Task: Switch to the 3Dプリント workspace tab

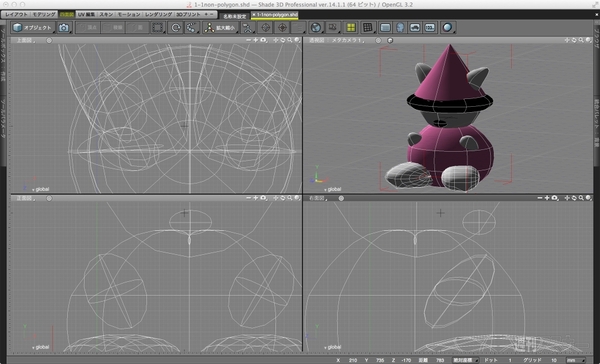Action: pyautogui.click(x=188, y=15)
